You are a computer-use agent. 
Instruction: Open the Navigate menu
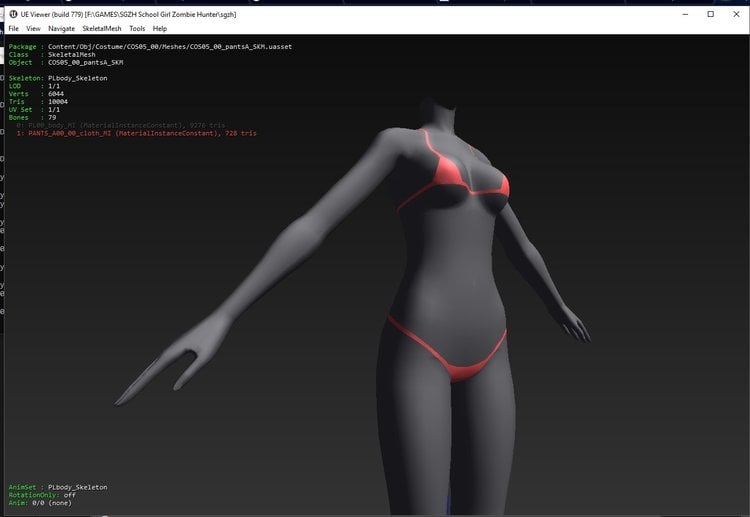tap(61, 29)
